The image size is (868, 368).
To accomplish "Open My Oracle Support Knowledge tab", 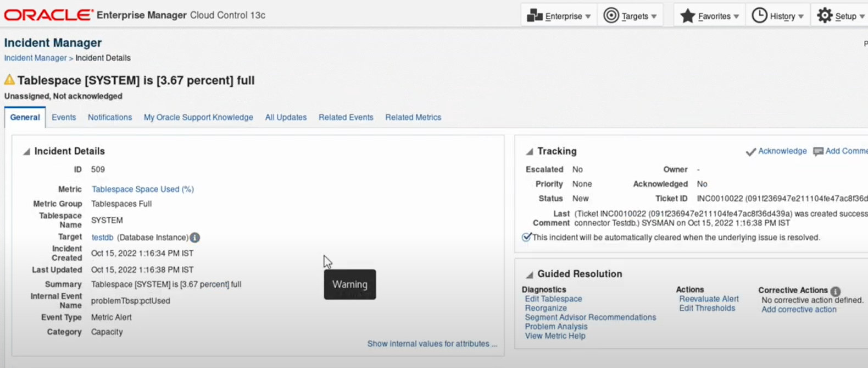I will pos(198,117).
